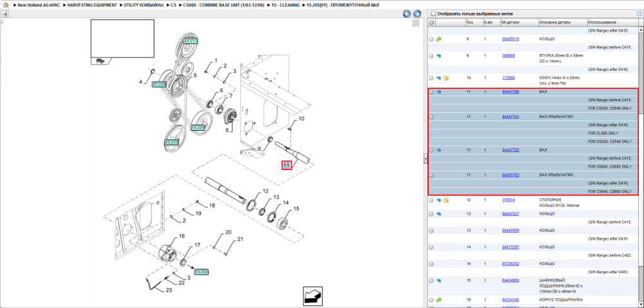Expand row plus for part 170066
Viewport: 644px width, 308px height.
click(431, 77)
